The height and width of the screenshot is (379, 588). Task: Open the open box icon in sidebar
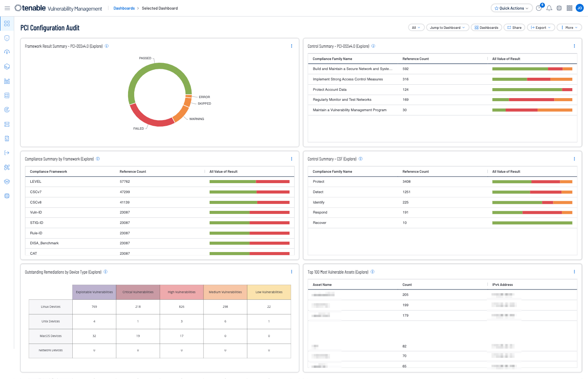point(7,182)
